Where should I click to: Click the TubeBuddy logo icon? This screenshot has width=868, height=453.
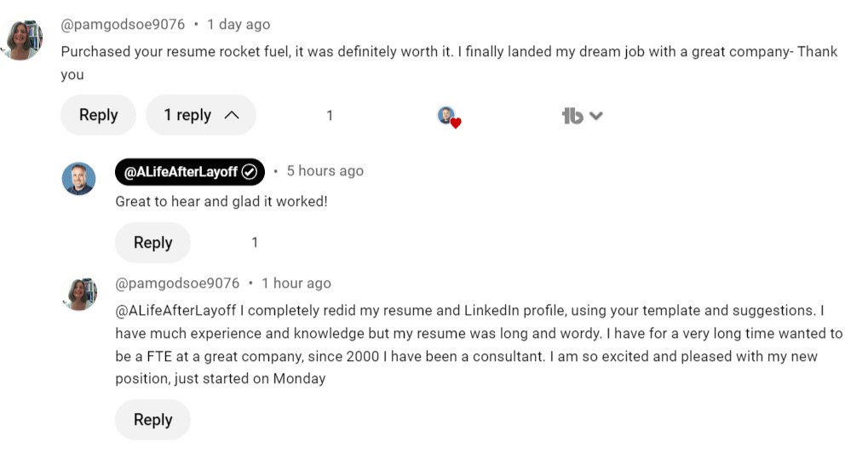(x=572, y=116)
